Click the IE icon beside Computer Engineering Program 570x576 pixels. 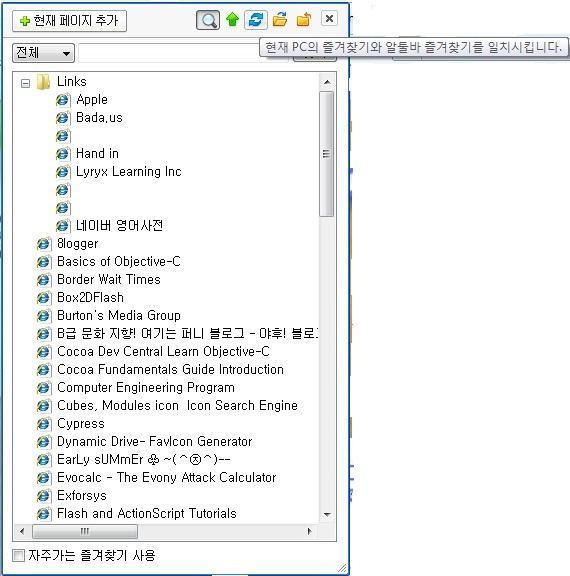44,388
